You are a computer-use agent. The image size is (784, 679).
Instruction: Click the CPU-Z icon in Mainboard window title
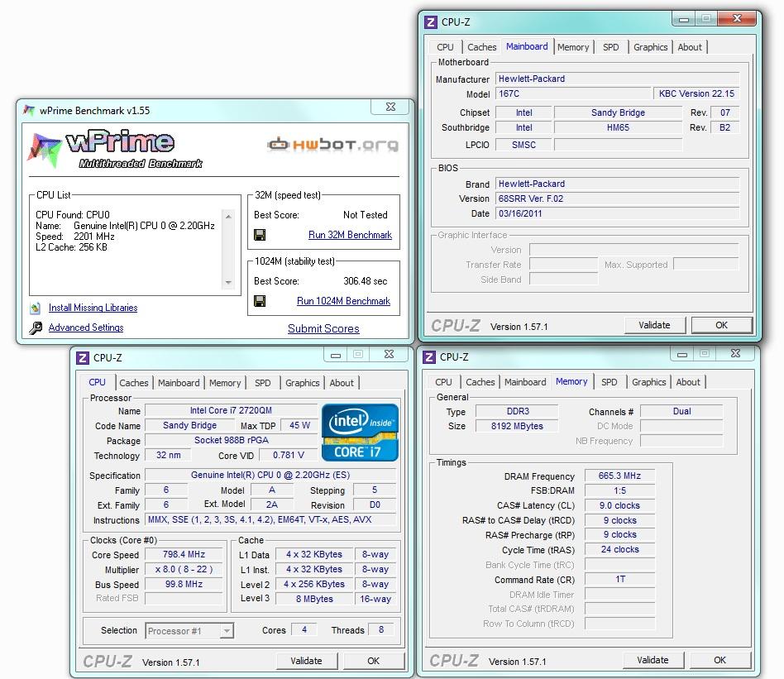coord(431,22)
